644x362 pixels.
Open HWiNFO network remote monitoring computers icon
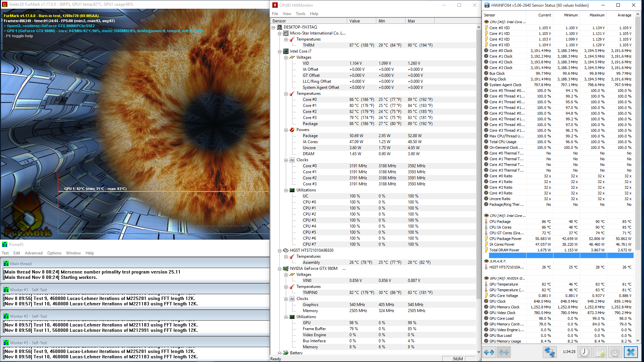(549, 352)
